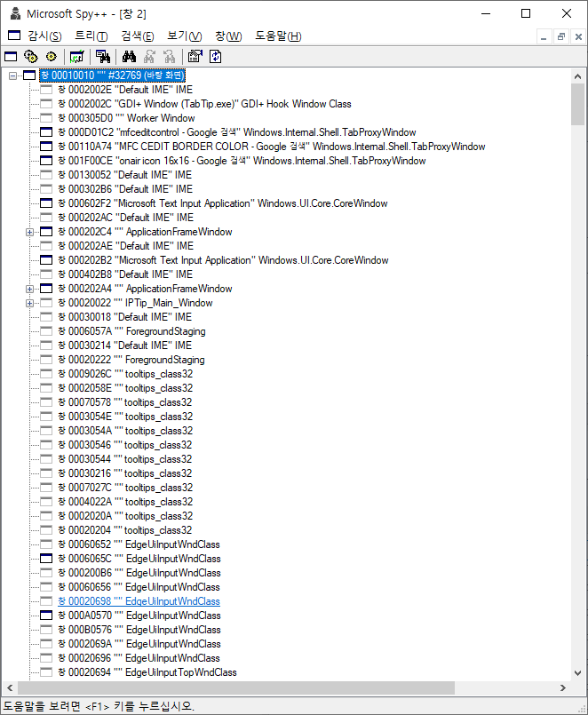Click window icon of 000D01C2 mfceditcontrol row
The width and height of the screenshot is (588, 715).
point(46,132)
